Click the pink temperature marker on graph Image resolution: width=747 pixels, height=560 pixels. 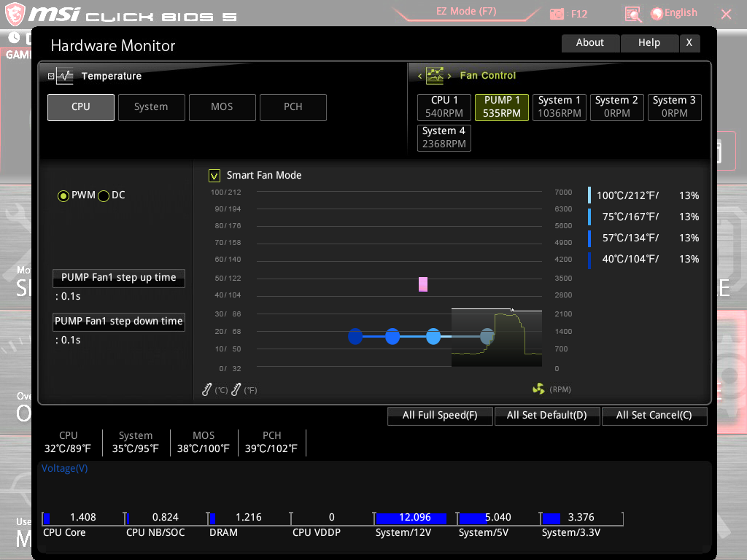point(423,284)
